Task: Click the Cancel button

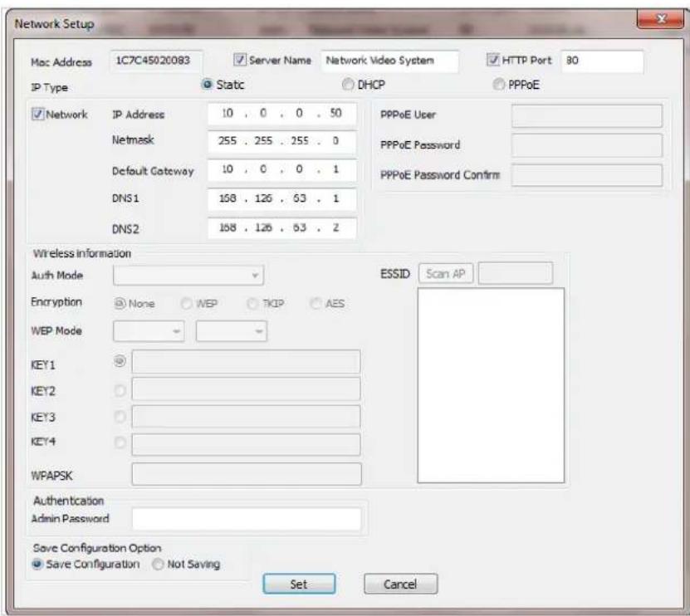Action: pyautogui.click(x=400, y=584)
